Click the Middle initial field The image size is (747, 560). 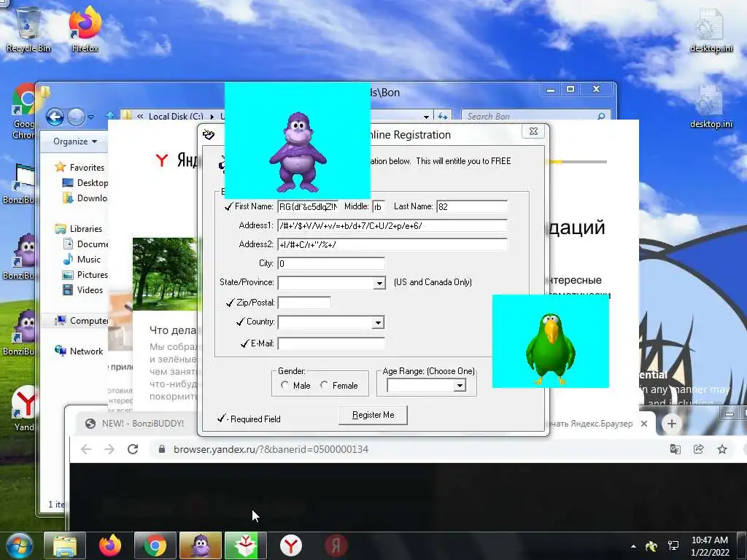[379, 206]
